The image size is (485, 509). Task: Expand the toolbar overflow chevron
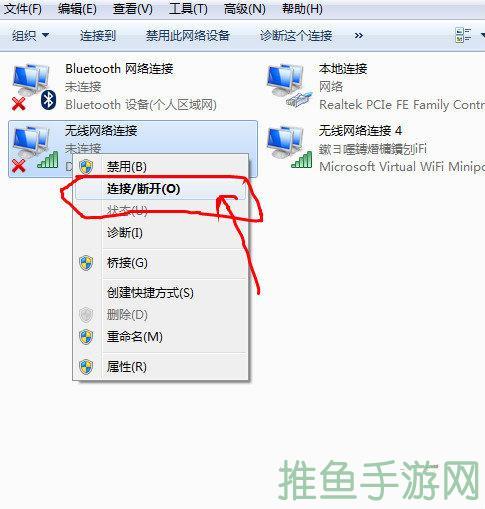pos(359,35)
